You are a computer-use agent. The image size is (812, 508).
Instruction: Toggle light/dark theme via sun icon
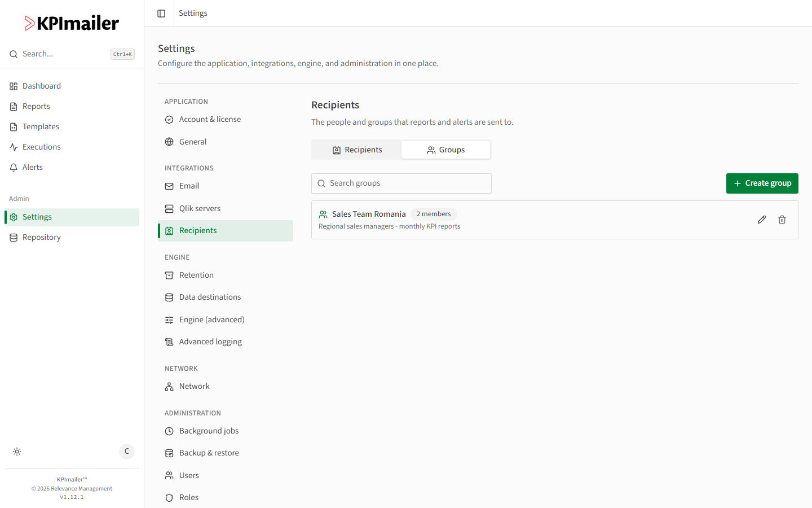[17, 452]
